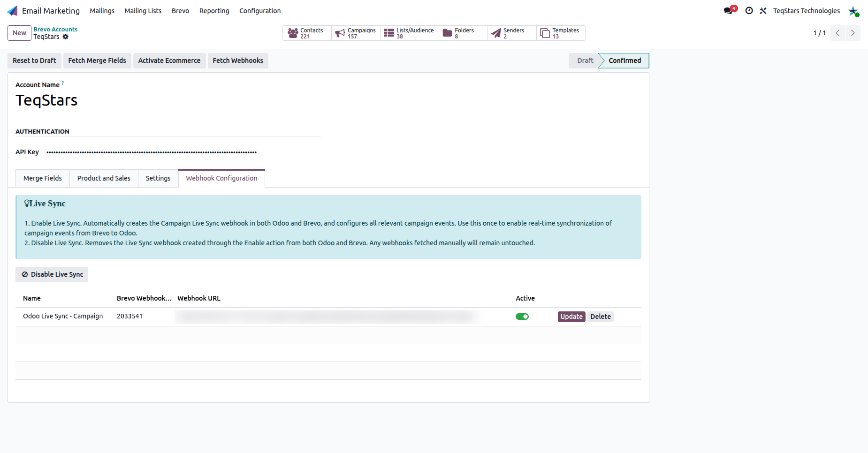Click Odoo Live Sync - Campaign cell
868x453 pixels.
tap(63, 316)
